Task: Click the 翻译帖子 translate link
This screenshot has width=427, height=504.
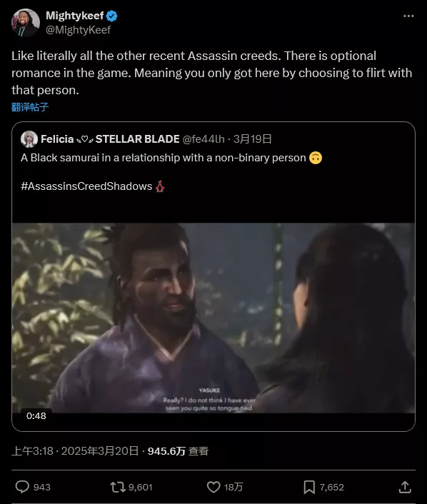Action: click(x=30, y=107)
